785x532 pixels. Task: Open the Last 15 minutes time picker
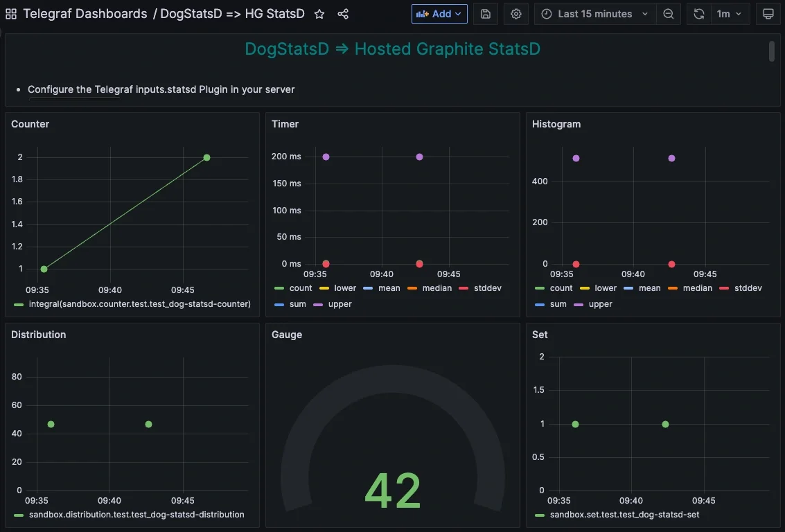[x=594, y=14]
